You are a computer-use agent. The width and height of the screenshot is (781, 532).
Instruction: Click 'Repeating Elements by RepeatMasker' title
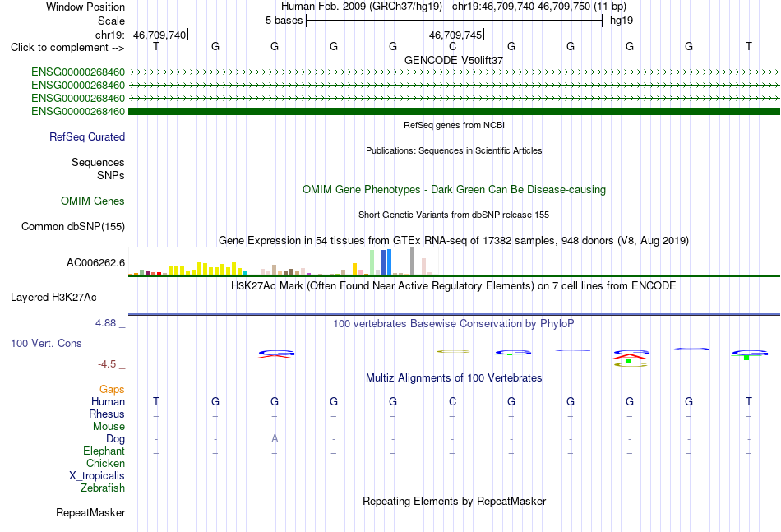(454, 501)
